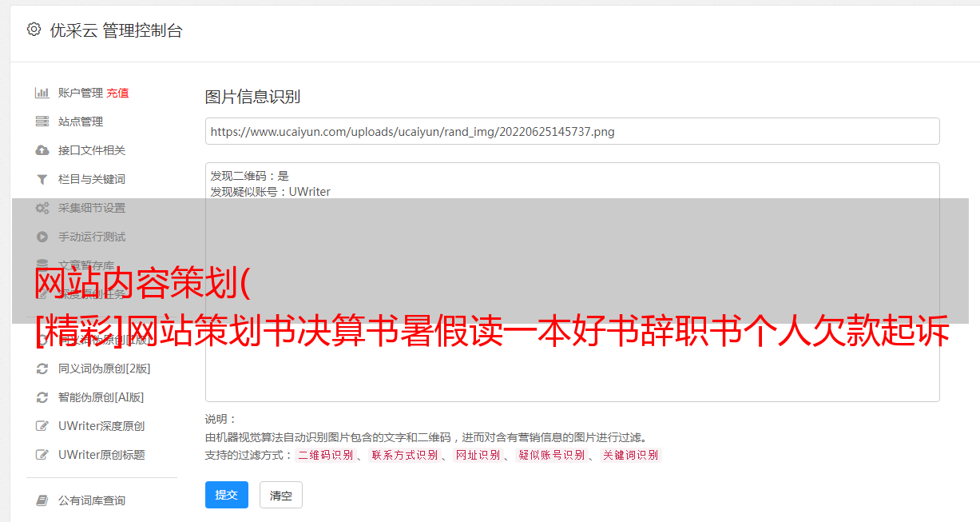
Task: Click the gear icon beside 优采云 管理控制台
Action: pyautogui.click(x=34, y=30)
